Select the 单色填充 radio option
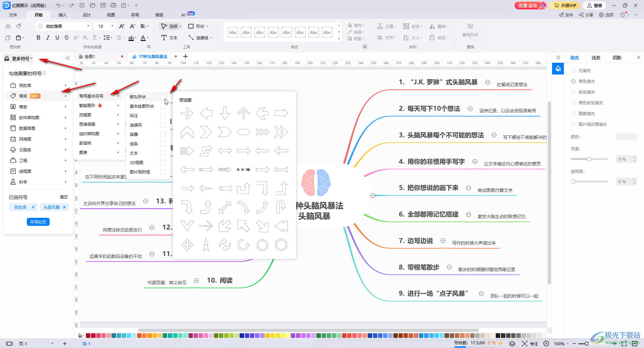 [573, 82]
